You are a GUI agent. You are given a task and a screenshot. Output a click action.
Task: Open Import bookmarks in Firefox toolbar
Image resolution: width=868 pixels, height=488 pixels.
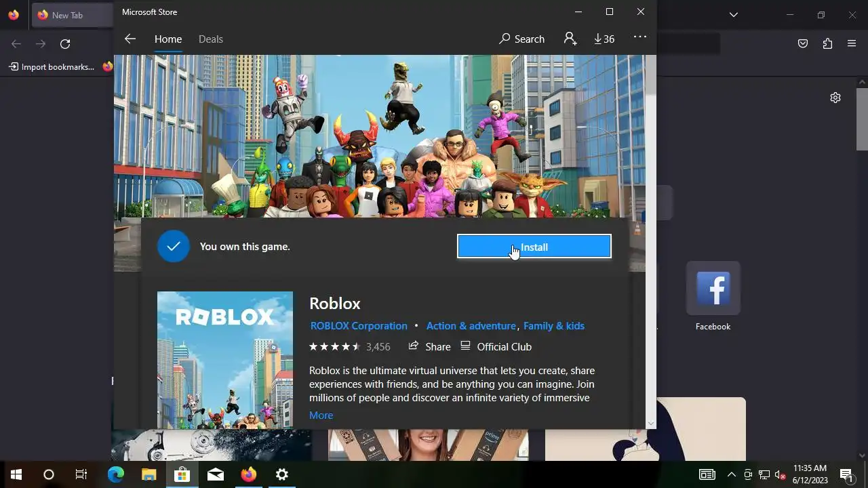click(52, 66)
